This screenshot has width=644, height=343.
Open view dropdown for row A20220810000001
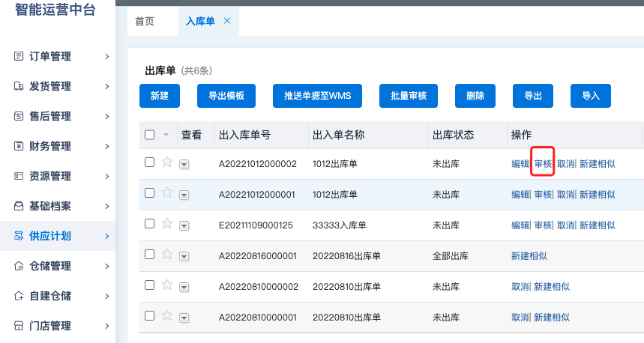click(x=184, y=318)
